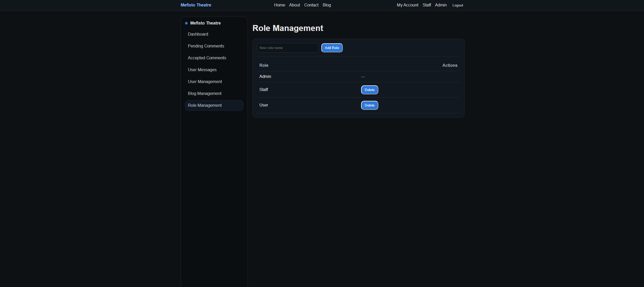
Task: Open User Messages in the sidebar
Action: 202,70
